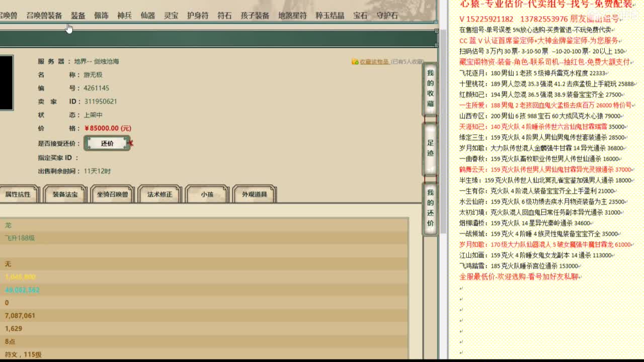This screenshot has width=644, height=362.
Task: Open the 装备 category in top navigation
Action: (x=78, y=16)
